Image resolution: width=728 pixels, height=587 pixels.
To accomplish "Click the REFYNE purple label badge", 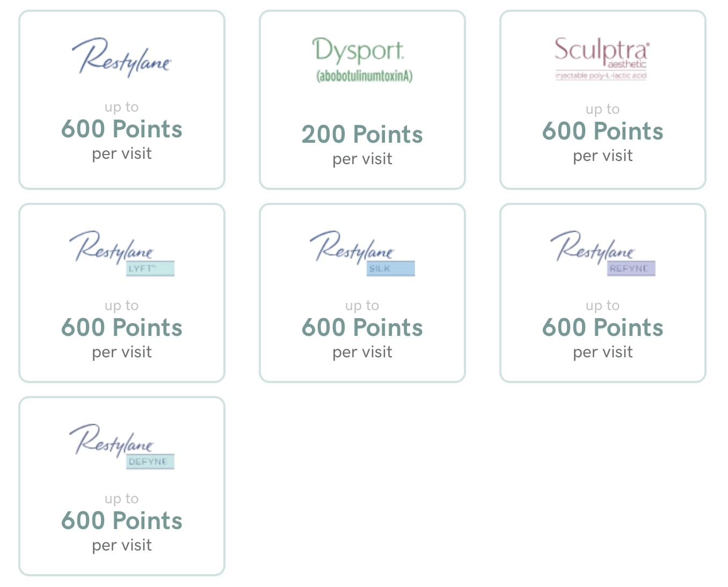I will pyautogui.click(x=631, y=268).
